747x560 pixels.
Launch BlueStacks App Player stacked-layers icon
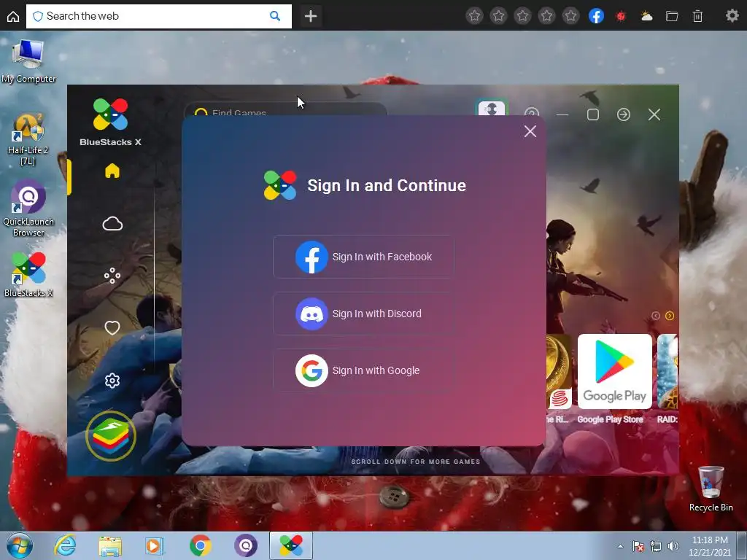(x=111, y=436)
